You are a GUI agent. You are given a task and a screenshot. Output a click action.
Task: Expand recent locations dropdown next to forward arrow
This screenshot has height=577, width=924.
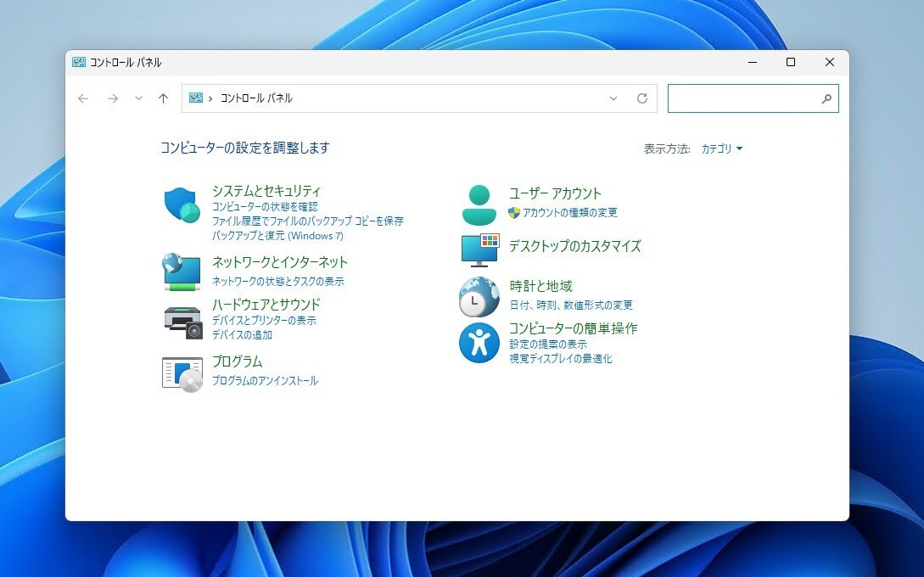(x=138, y=98)
